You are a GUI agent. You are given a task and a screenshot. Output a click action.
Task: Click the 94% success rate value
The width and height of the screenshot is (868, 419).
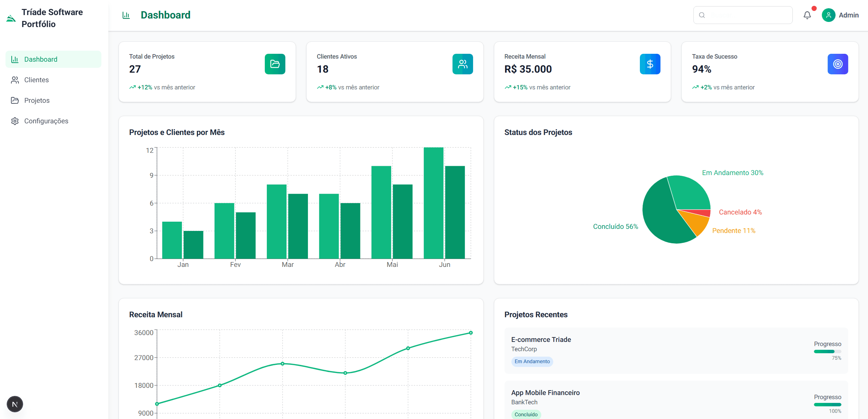tap(702, 69)
